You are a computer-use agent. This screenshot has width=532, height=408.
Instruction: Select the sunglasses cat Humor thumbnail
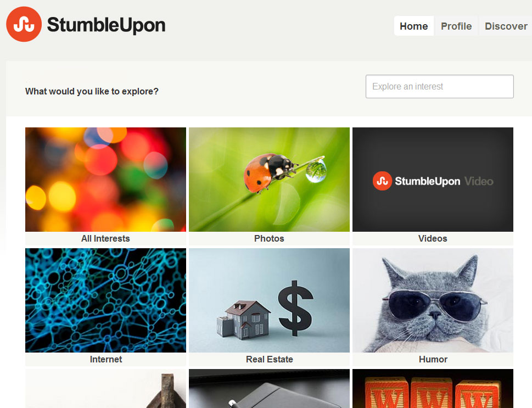433,300
